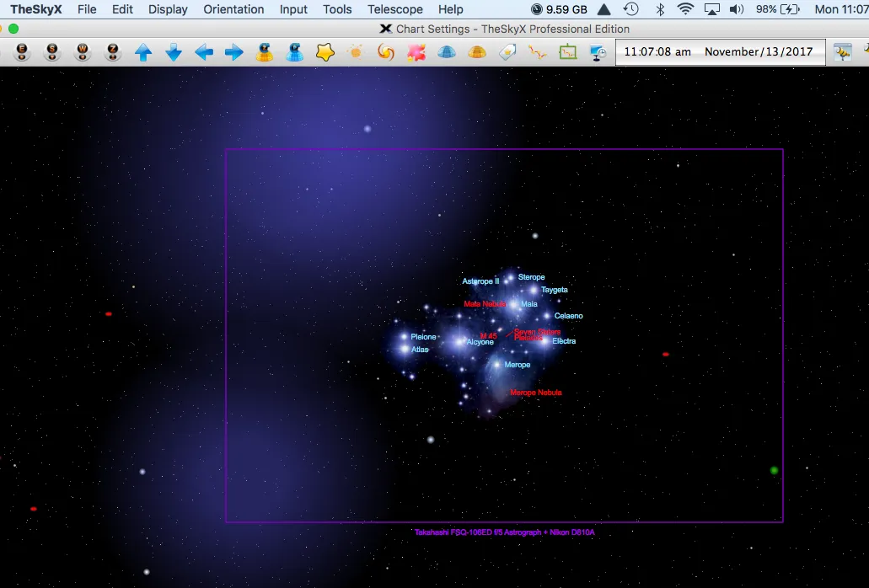This screenshot has height=588, width=869.
Task: Open the Bluetooth status menu
Action: point(660,9)
